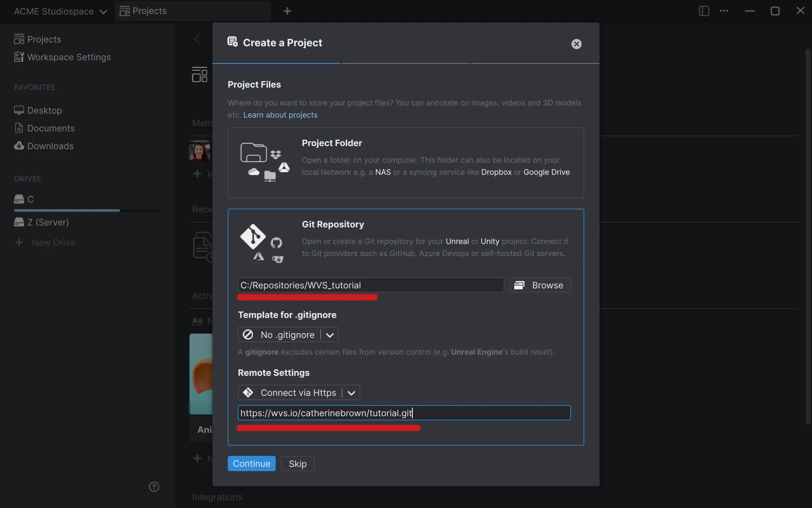Open the more options ellipsis menu
Image resolution: width=812 pixels, height=508 pixels.
coord(724,11)
